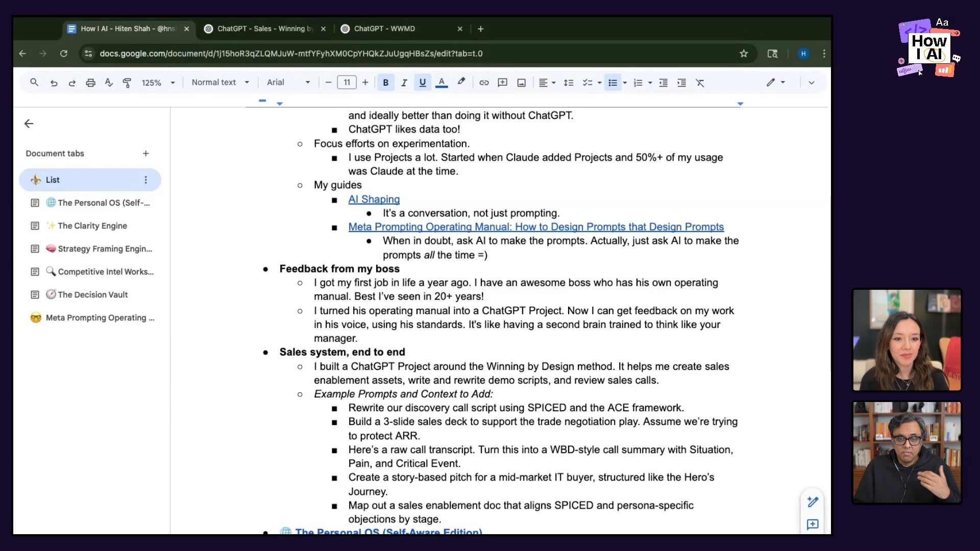
Task: Increase the indent
Action: tap(681, 83)
